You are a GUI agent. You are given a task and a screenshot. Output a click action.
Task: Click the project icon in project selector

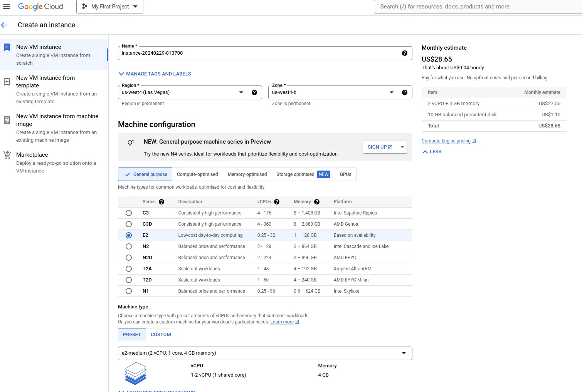click(85, 7)
